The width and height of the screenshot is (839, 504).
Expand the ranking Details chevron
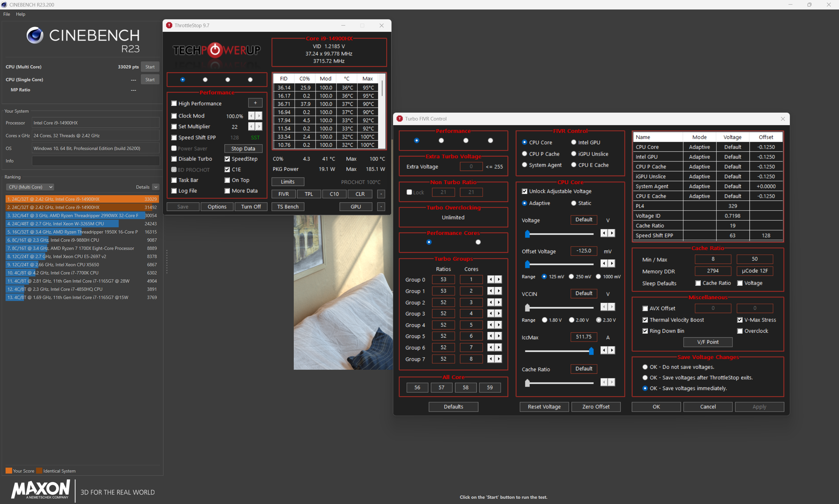coord(156,187)
